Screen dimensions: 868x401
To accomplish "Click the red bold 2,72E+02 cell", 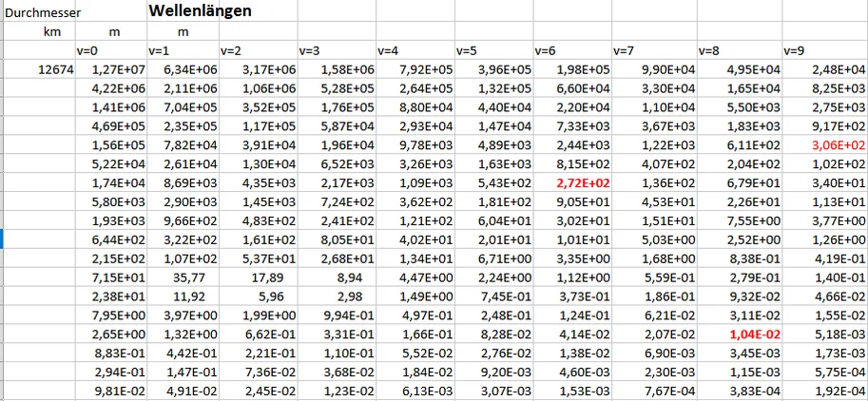I will coord(585,181).
